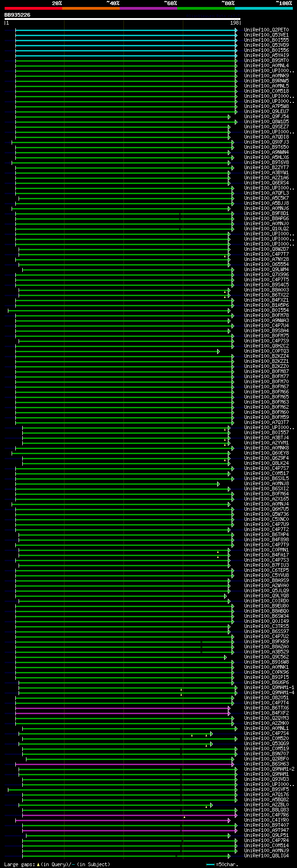This screenshot has width=297, height=868.
Task: Choose the UniRef100_Q6H7U5 entry
Action: (x=266, y=509)
